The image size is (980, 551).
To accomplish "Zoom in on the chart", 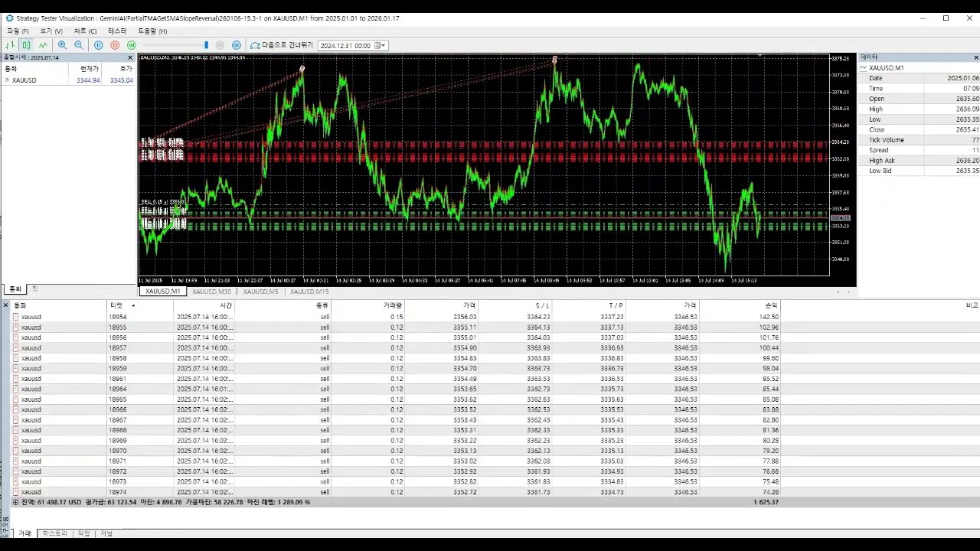I will point(62,45).
